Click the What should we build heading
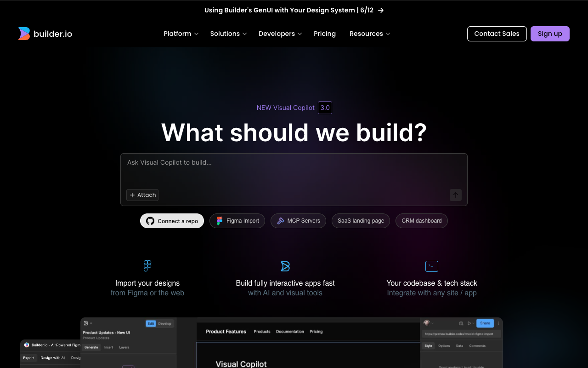Viewport: 588px width, 368px height. click(294, 132)
